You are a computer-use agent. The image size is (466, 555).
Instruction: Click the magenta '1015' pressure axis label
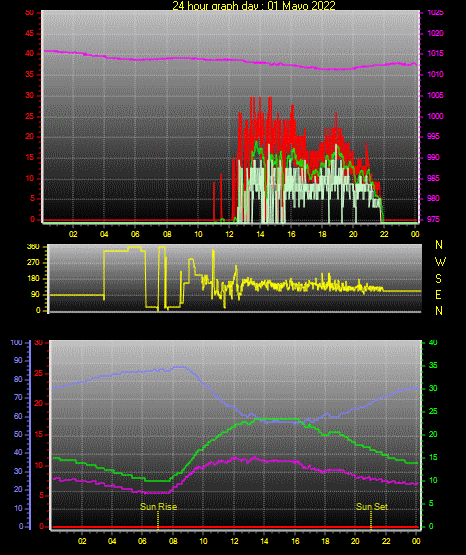tap(435, 53)
